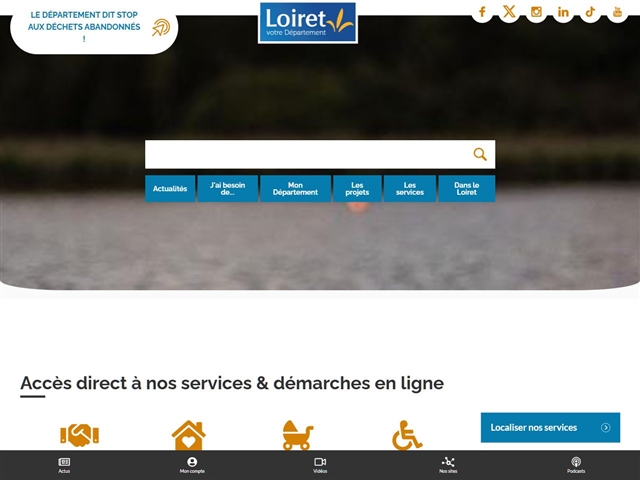The width and height of the screenshot is (640, 480).
Task: Open the X (Twitter) social icon
Action: point(509,12)
